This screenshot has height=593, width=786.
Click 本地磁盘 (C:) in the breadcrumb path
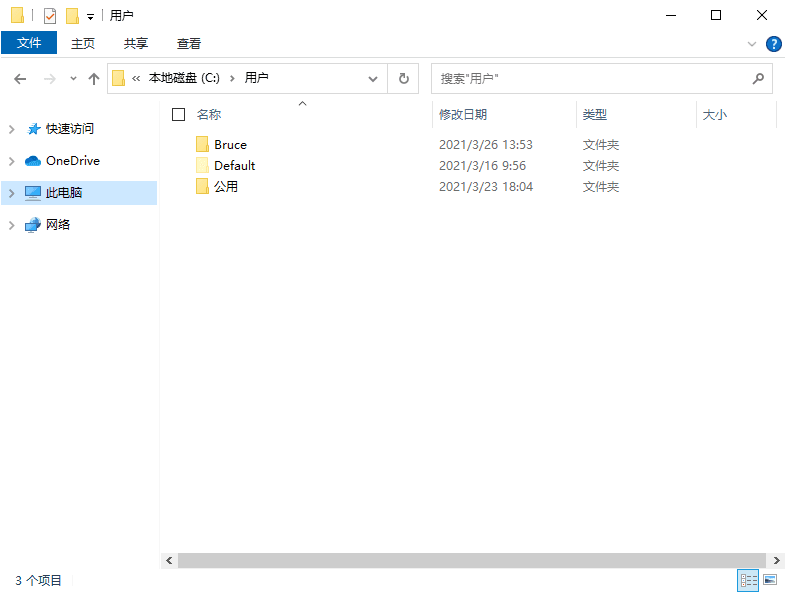(183, 78)
